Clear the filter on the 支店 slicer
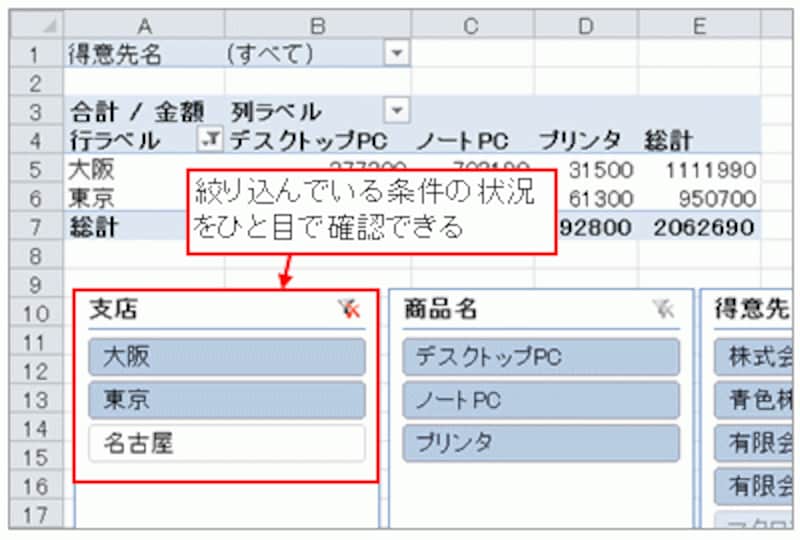The image size is (800, 540). point(349,309)
